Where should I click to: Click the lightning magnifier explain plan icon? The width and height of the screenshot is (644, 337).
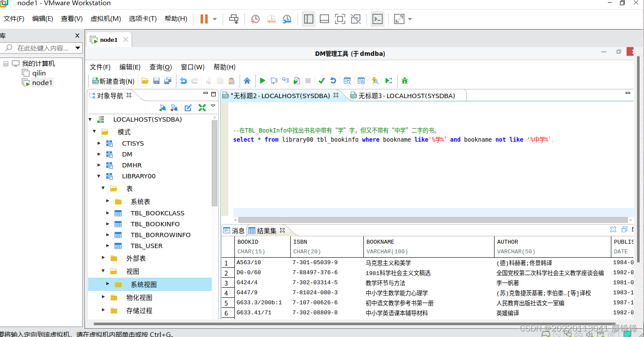pyautogui.click(x=375, y=81)
